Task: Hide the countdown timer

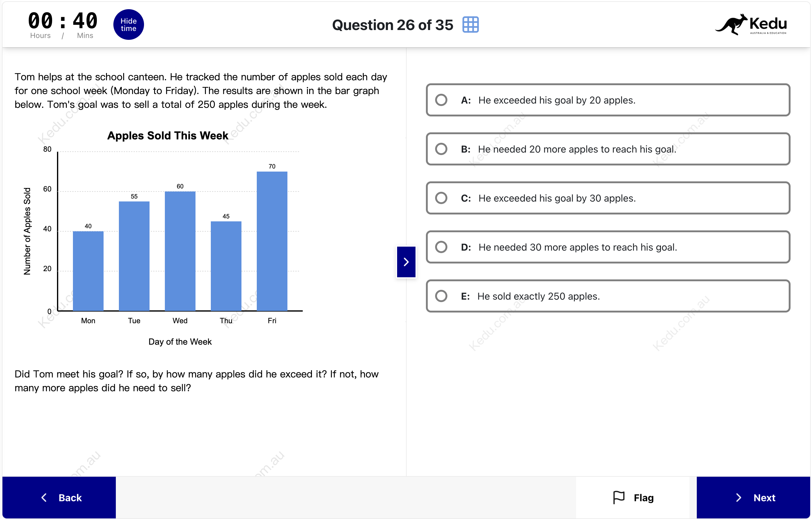Action: pos(128,25)
